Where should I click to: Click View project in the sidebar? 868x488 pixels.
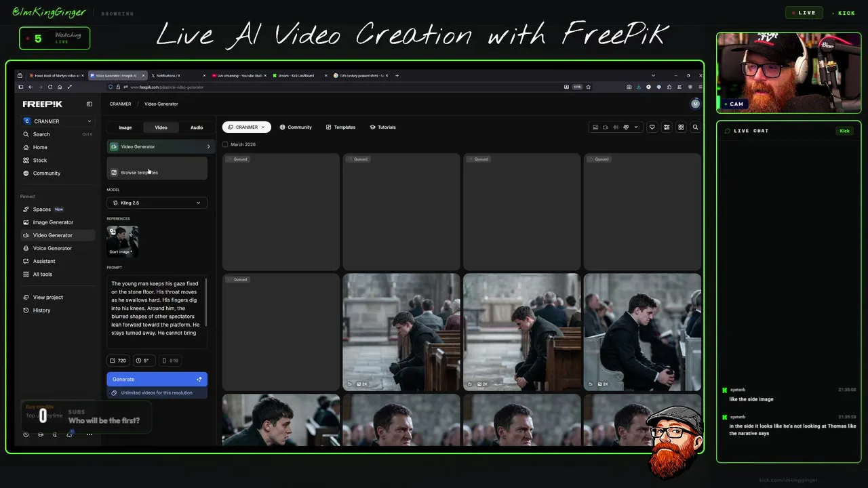(57, 297)
